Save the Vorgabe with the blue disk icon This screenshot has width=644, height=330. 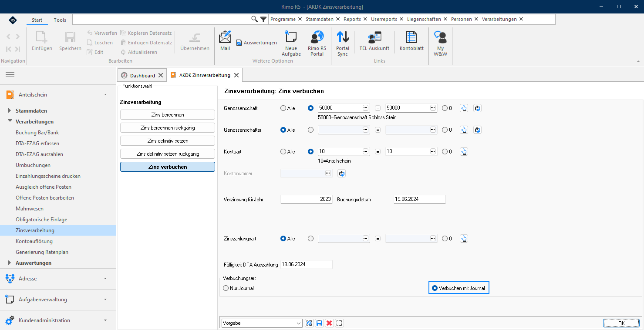click(319, 323)
